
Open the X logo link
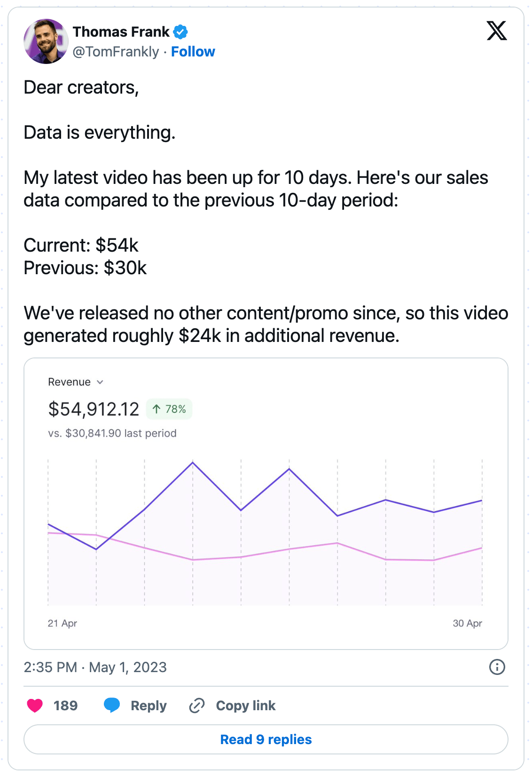tap(496, 31)
